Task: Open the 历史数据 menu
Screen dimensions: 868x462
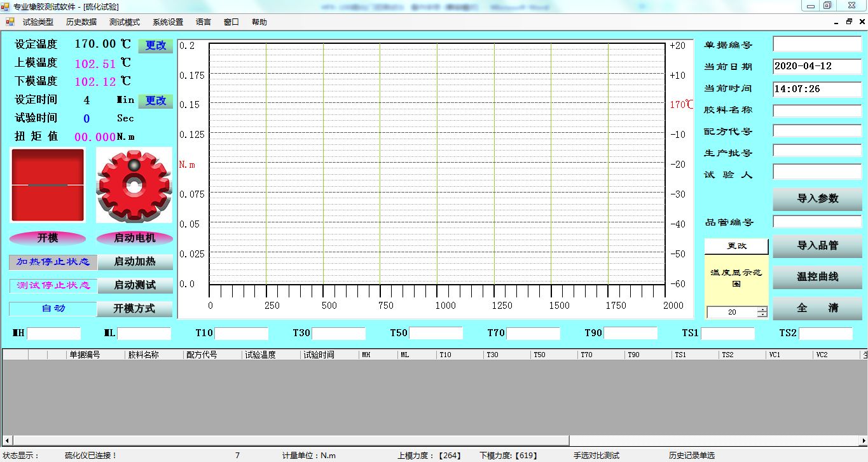Action: point(81,22)
